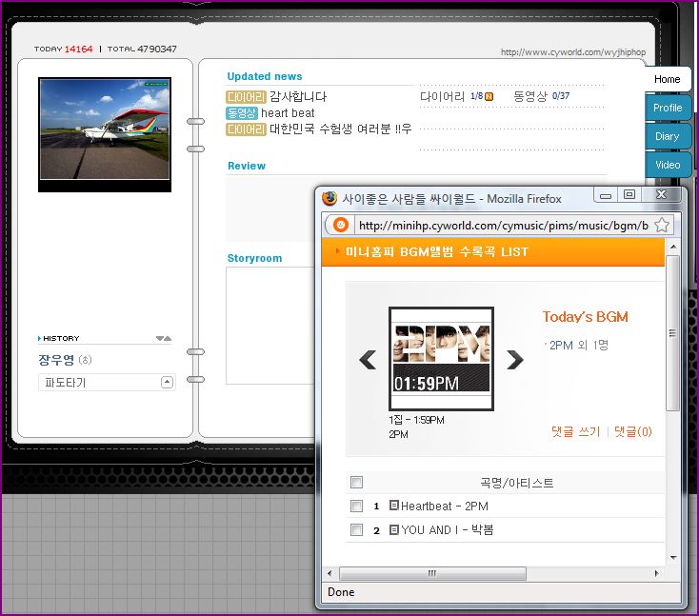
Task: Open the Home tab
Action: pos(667,79)
